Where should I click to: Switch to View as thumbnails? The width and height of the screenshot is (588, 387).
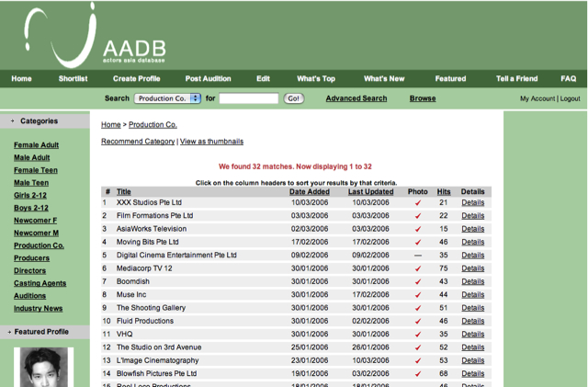coord(211,142)
